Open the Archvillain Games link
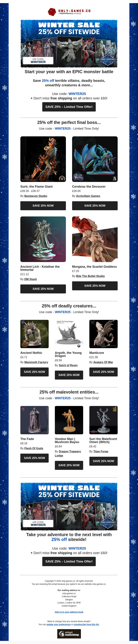This screenshot has width=138, height=644. pos(88,196)
